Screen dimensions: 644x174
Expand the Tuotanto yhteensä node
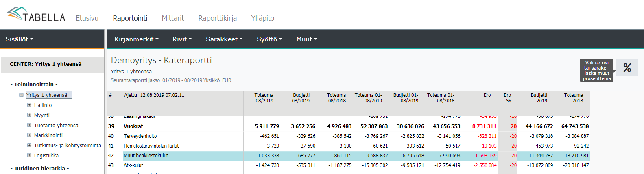click(x=29, y=125)
